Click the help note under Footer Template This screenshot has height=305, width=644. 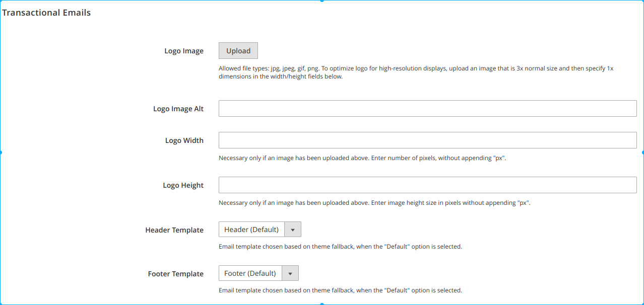[x=340, y=290]
